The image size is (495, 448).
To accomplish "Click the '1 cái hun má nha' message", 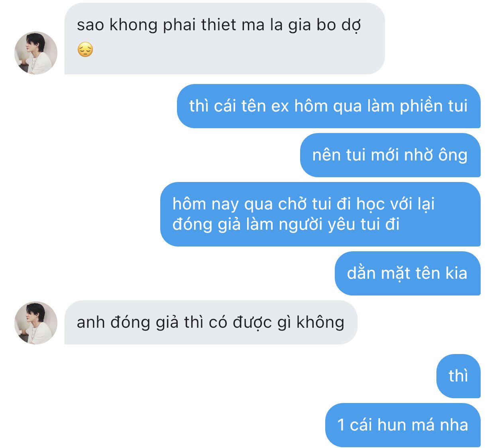I will click(403, 425).
